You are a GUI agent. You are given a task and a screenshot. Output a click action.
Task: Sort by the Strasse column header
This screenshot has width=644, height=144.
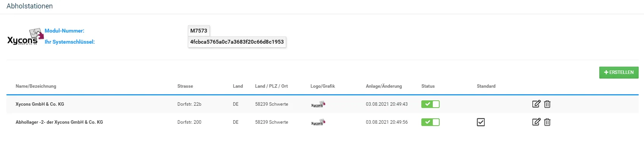[x=185, y=86]
